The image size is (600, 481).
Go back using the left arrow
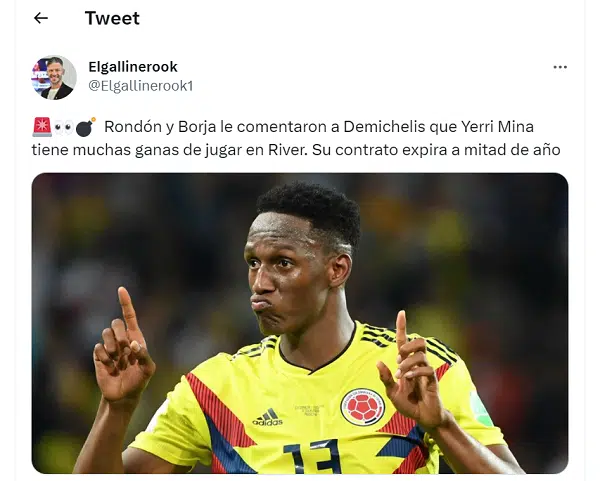point(41,18)
